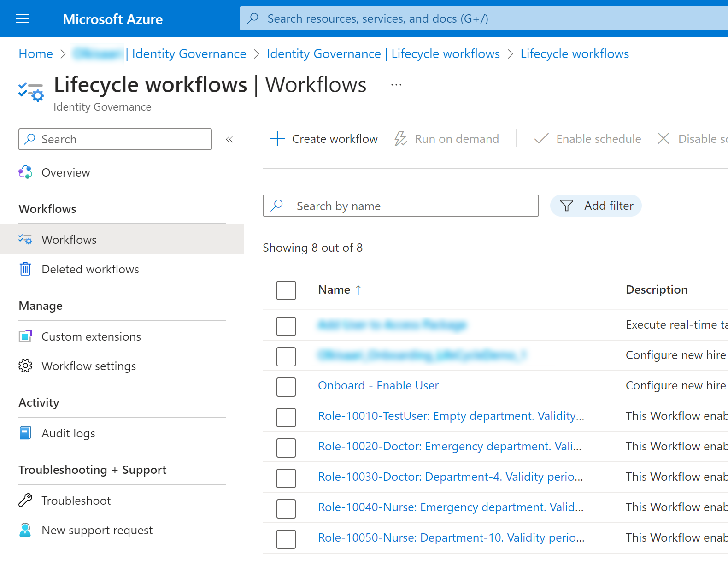This screenshot has width=728, height=572.
Task: Open the Role-10050-Nurse Department-10 workflow
Action: click(451, 537)
